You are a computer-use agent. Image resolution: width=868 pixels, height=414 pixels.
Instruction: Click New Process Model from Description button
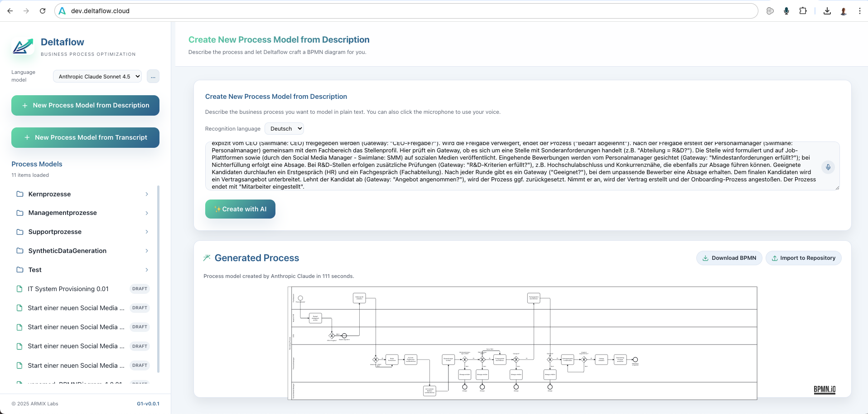85,105
